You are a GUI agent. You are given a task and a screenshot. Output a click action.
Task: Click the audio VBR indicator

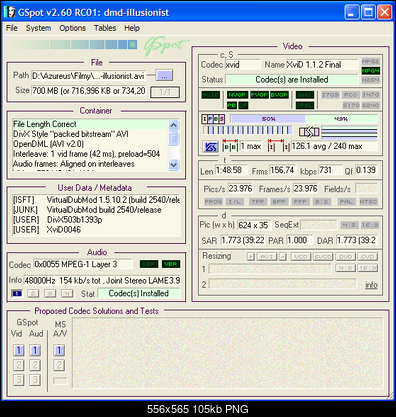coord(171,264)
